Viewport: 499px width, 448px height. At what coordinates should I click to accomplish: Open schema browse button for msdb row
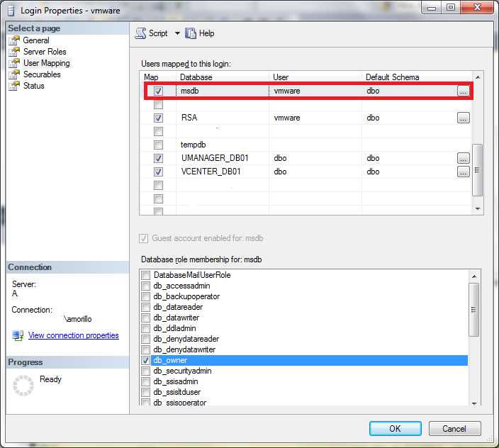tap(463, 91)
